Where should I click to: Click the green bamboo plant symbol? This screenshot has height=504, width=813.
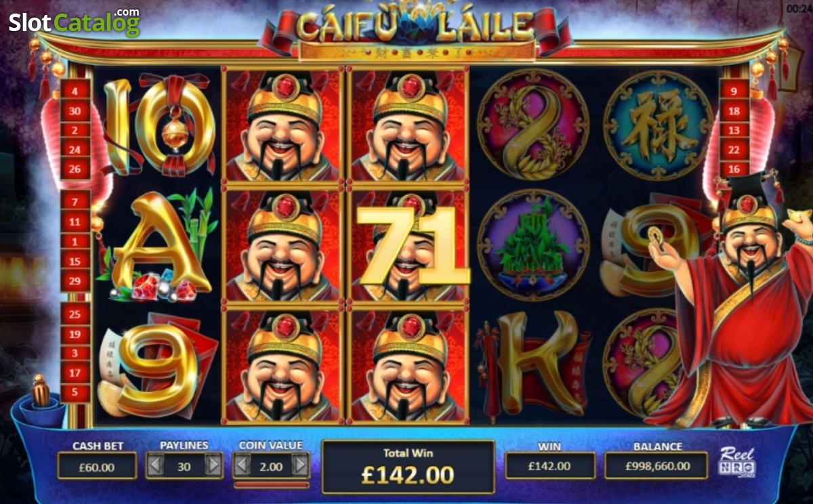[533, 245]
